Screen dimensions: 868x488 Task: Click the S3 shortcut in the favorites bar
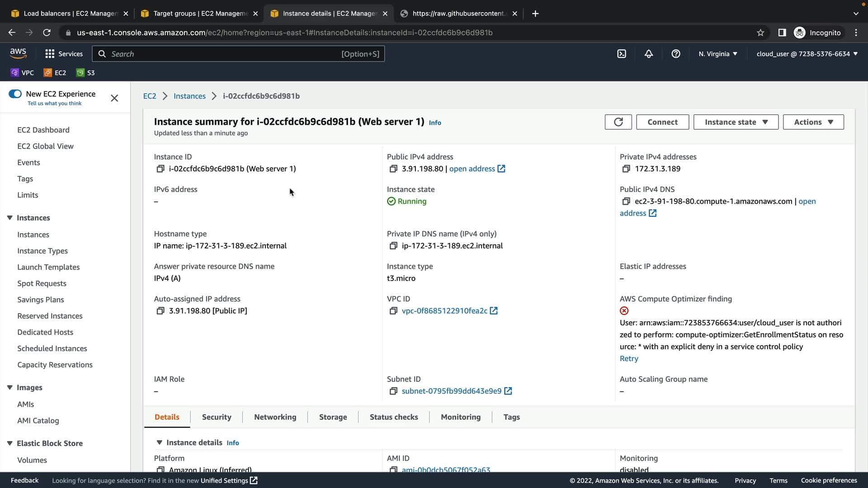[x=85, y=73]
